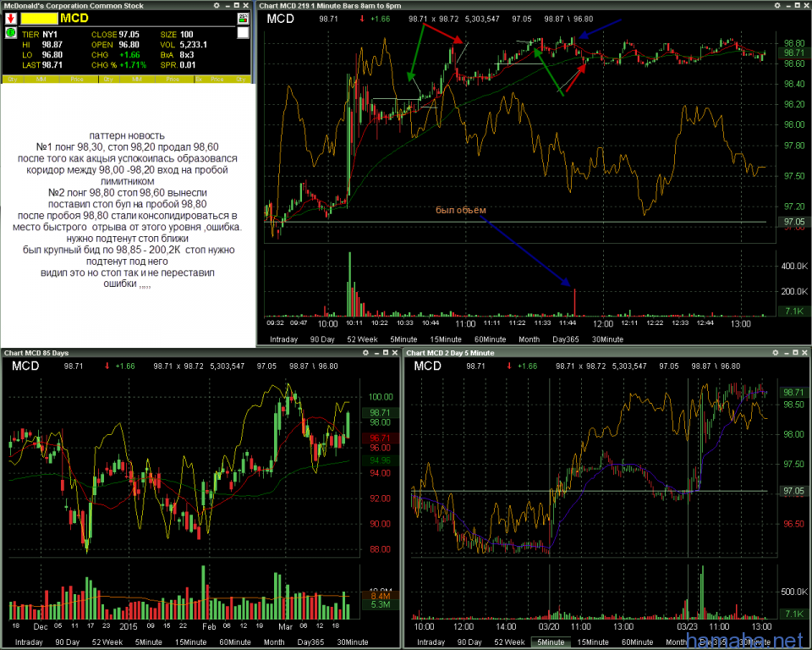The image size is (812, 650).
Task: Select Day365 tab in the 85 Days chart
Action: click(x=310, y=642)
